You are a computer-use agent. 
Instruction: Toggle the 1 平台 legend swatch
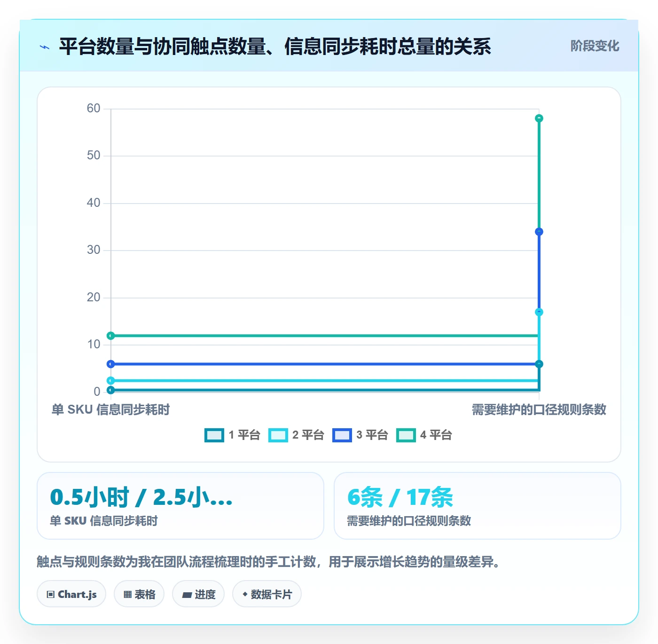(x=214, y=435)
